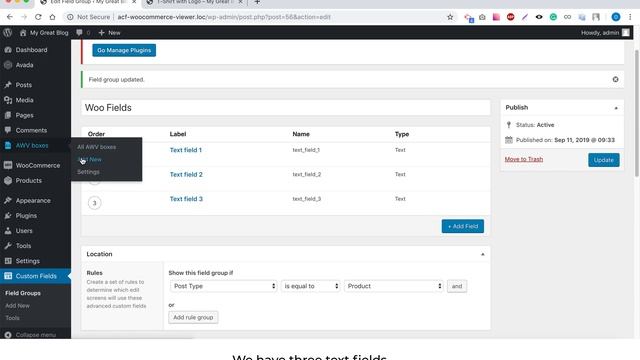The height and width of the screenshot is (360, 640).
Task: Click the red Adblock extension icon
Action: (510, 17)
